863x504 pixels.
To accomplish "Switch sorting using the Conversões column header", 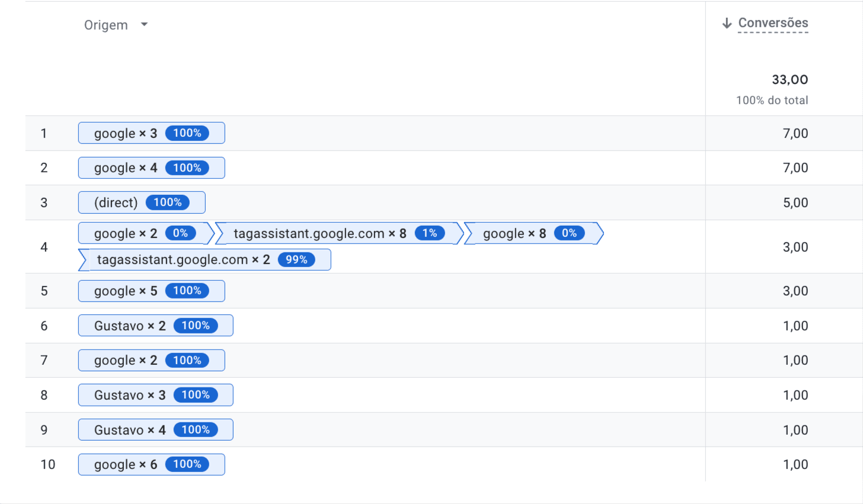I will [x=772, y=23].
